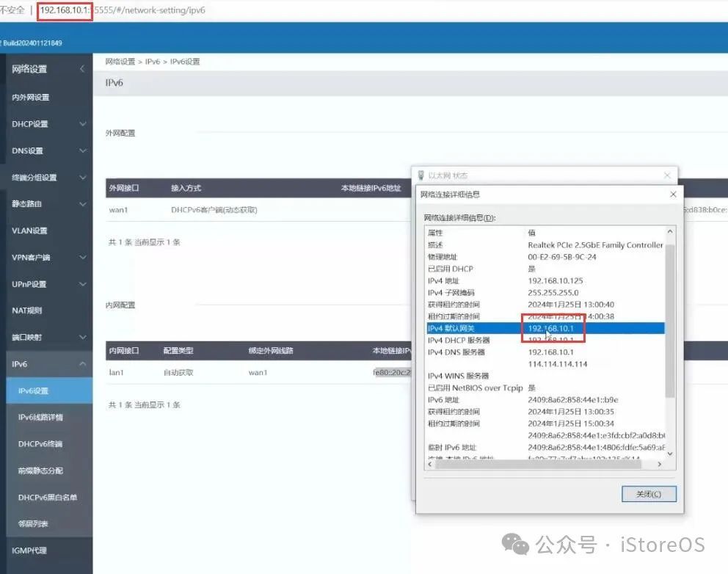728x574 pixels.
Task: Select the 已启用 NetBIOS over Tcpip row
Action: (x=545, y=388)
